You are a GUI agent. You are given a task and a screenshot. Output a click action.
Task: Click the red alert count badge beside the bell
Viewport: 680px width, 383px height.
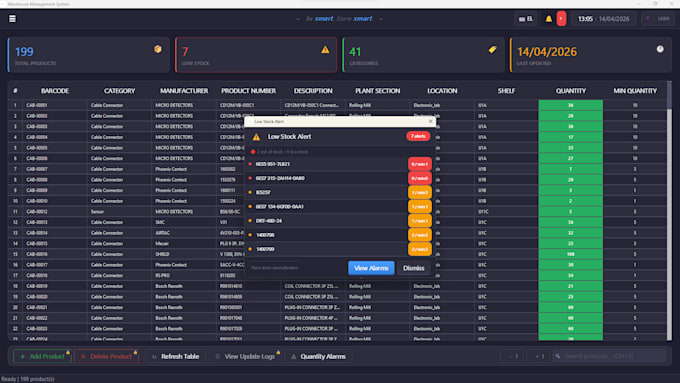(561, 19)
